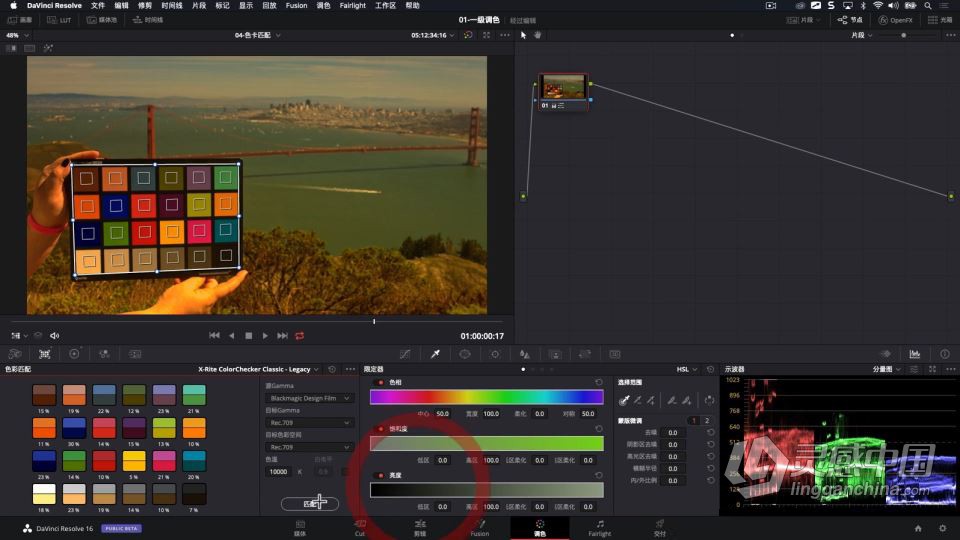Open the Tracker palette icon

495,354
